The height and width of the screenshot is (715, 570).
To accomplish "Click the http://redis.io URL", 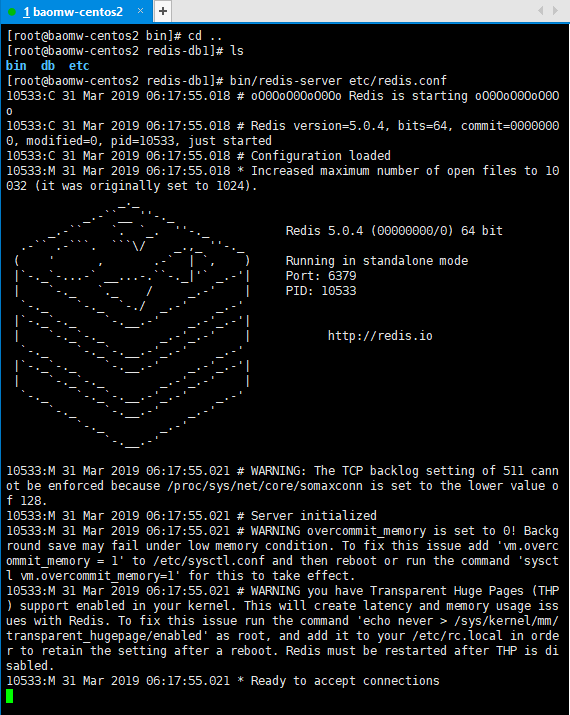I will 380,336.
